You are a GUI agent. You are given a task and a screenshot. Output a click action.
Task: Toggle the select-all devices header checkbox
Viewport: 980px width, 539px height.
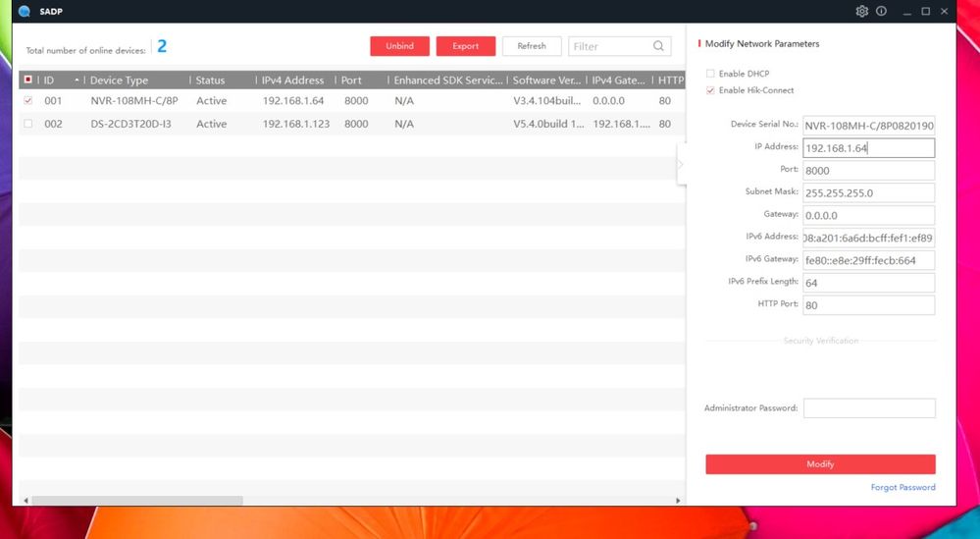click(x=27, y=80)
